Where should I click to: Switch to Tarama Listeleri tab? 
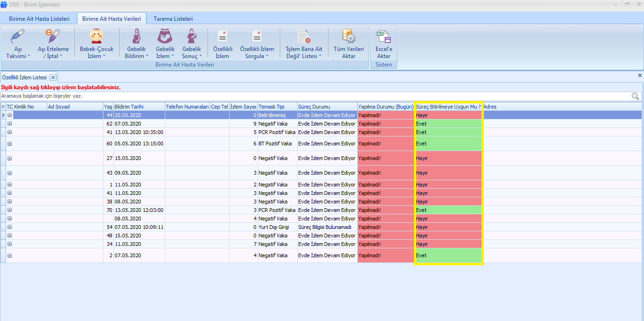173,19
